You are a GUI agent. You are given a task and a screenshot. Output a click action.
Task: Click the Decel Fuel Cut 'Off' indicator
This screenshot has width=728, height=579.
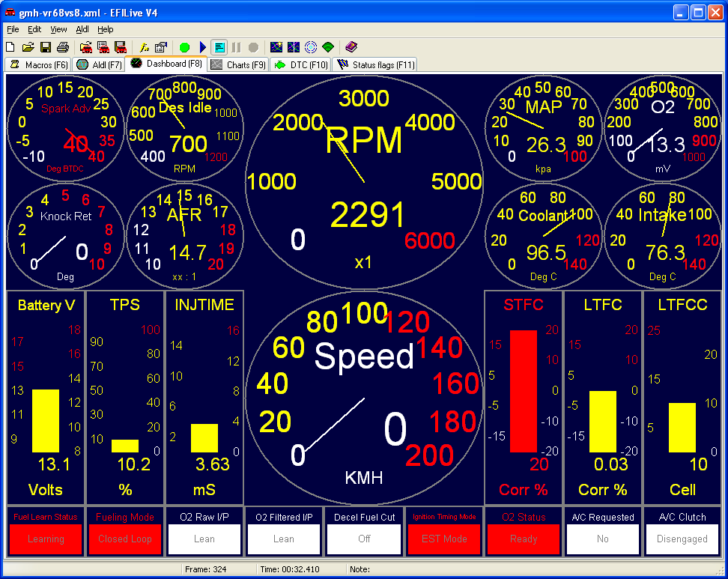pyautogui.click(x=364, y=539)
